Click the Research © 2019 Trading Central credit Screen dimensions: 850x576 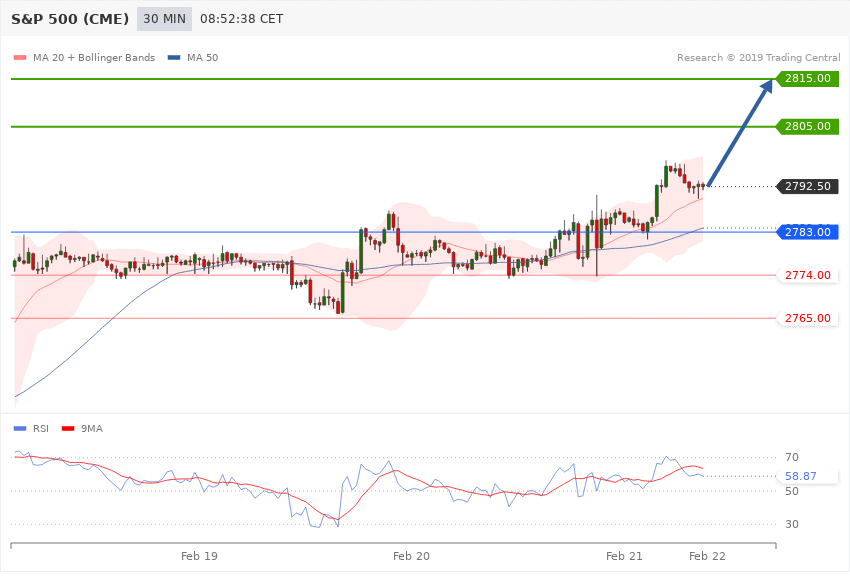(758, 58)
